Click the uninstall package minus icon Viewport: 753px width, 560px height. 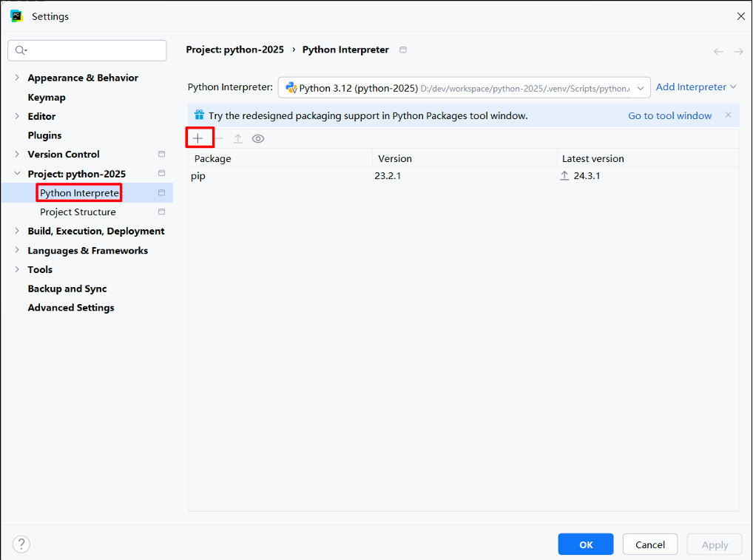[218, 138]
